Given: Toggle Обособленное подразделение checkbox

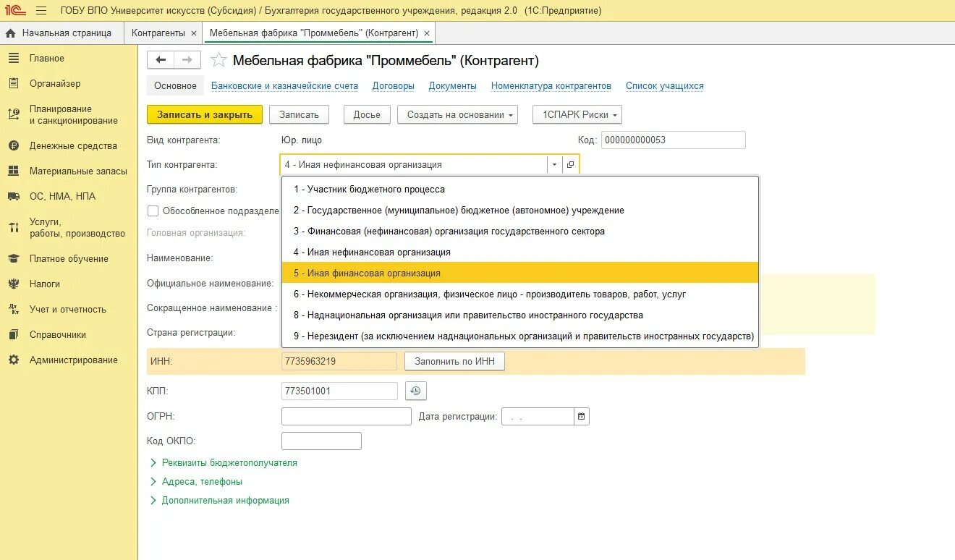Looking at the screenshot, I should click(x=153, y=211).
